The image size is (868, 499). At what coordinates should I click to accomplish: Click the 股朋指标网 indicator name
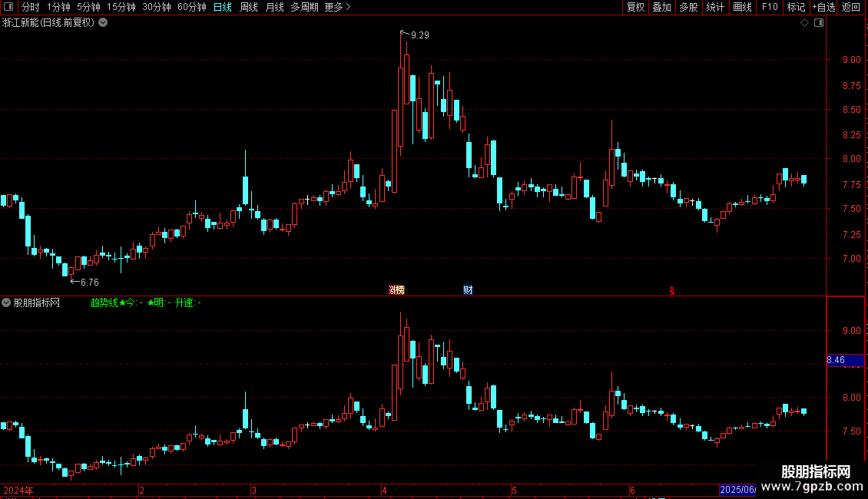[37, 302]
